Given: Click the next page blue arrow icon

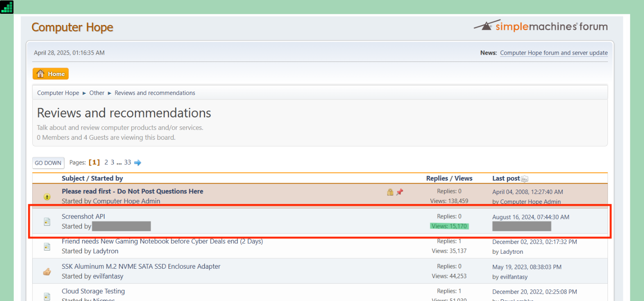Looking at the screenshot, I should [138, 163].
